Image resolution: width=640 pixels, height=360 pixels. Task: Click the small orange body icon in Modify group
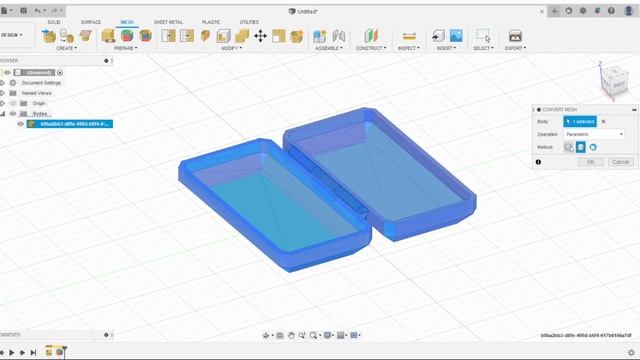pos(205,36)
